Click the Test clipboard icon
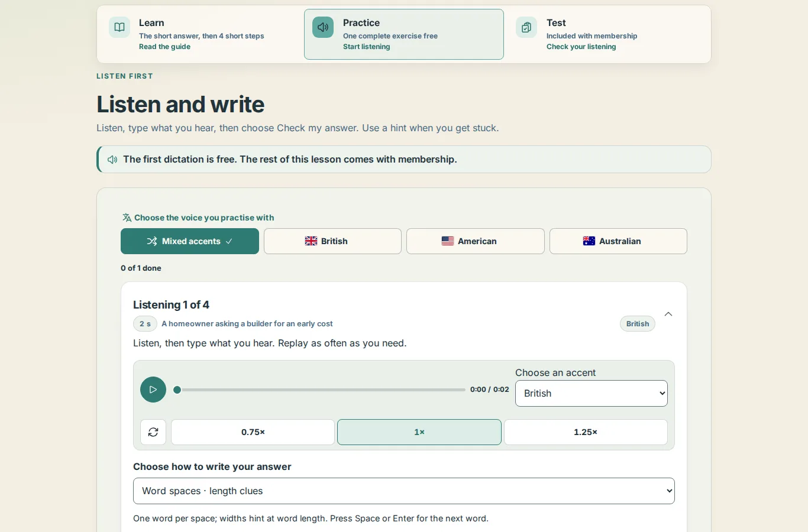Image resolution: width=808 pixels, height=532 pixels. (x=526, y=27)
